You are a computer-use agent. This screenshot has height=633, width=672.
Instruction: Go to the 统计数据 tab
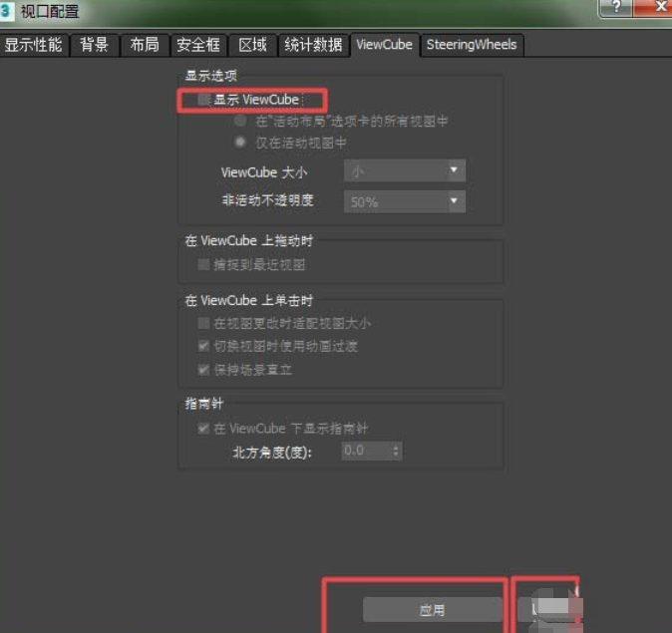312,45
